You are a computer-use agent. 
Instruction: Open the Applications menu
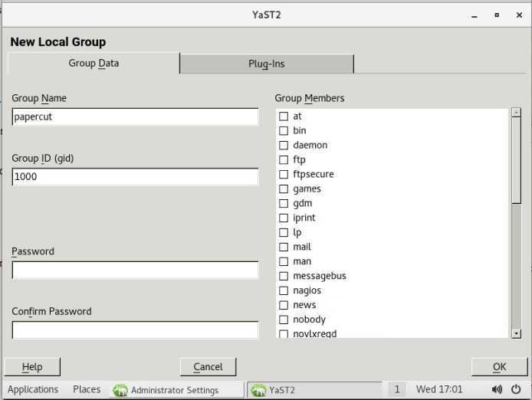tap(33, 389)
